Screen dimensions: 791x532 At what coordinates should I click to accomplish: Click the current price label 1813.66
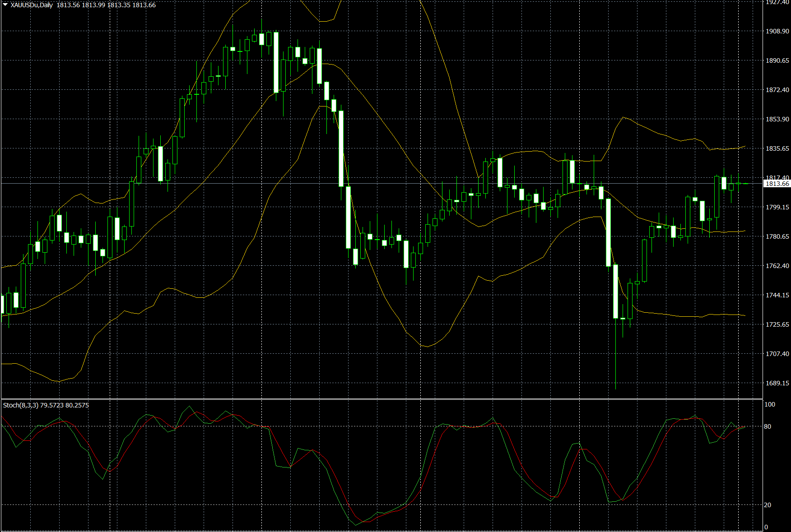[x=777, y=184]
